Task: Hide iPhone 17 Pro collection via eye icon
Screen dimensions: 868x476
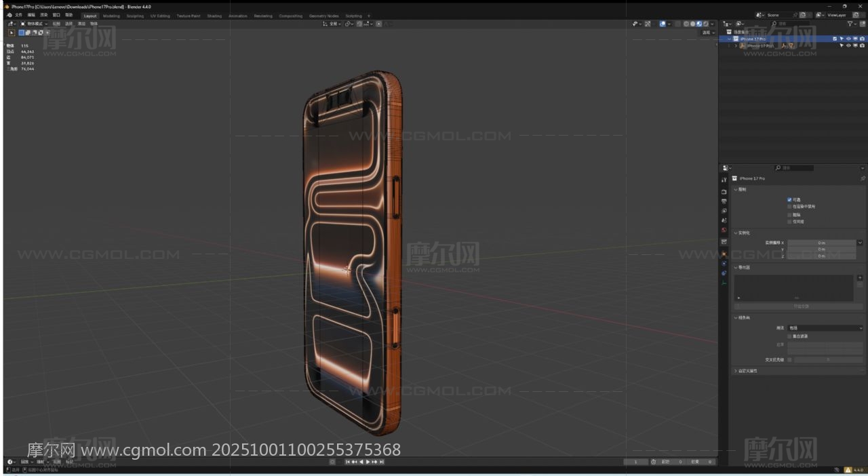Action: coord(848,39)
